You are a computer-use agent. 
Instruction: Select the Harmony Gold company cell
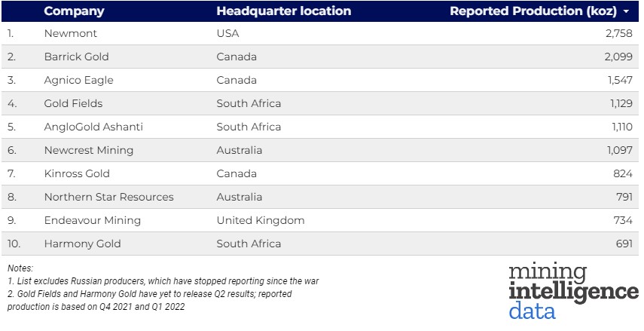[82, 244]
